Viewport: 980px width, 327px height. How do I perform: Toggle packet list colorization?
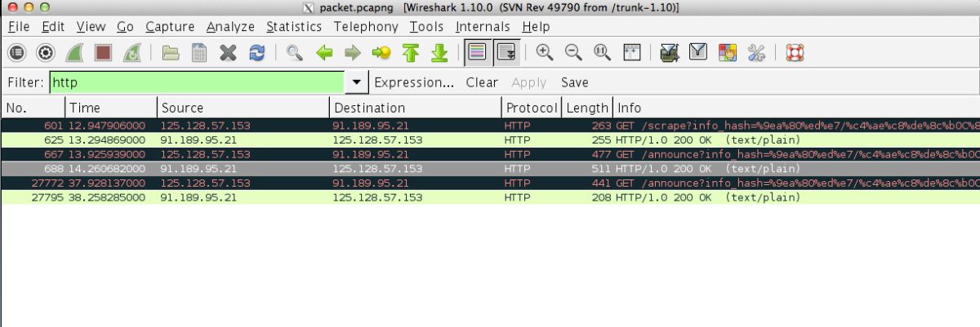coord(477,53)
